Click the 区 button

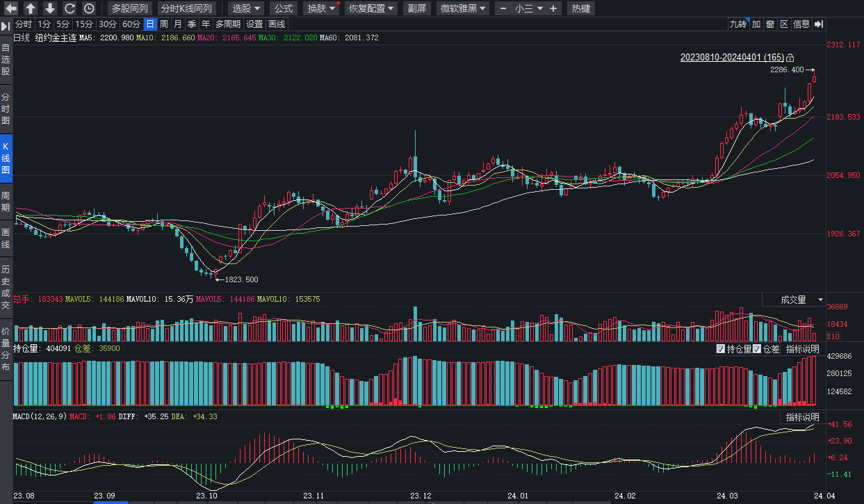[784, 24]
